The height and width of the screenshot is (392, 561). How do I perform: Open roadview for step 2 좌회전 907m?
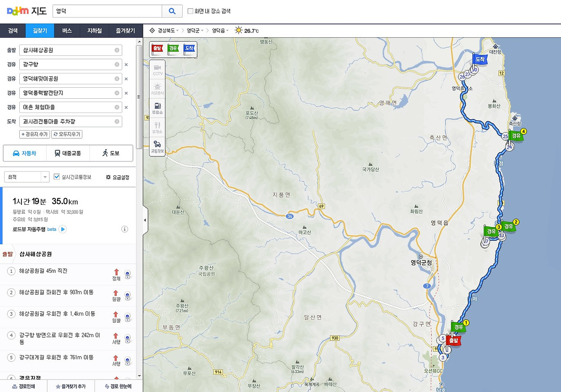[128, 296]
